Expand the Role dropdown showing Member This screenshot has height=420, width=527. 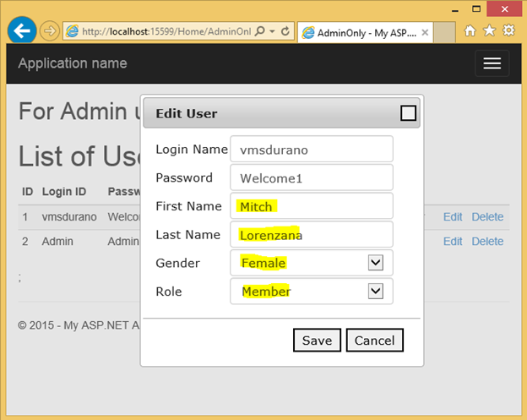click(x=376, y=292)
